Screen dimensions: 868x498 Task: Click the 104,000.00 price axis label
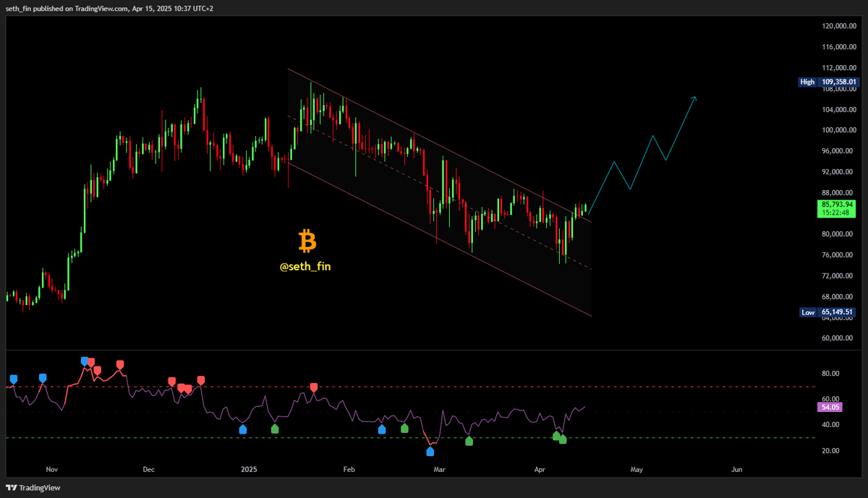point(840,110)
